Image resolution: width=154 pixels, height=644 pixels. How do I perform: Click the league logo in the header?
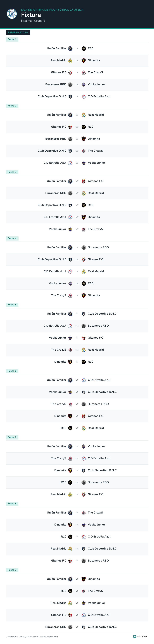pyautogui.click(x=12, y=14)
